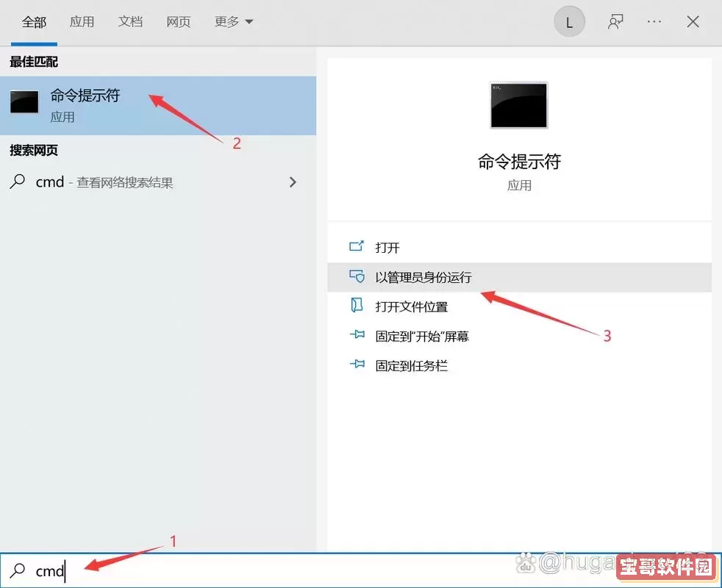Close the search panel with X
Image resolution: width=722 pixels, height=588 pixels.
click(x=693, y=21)
